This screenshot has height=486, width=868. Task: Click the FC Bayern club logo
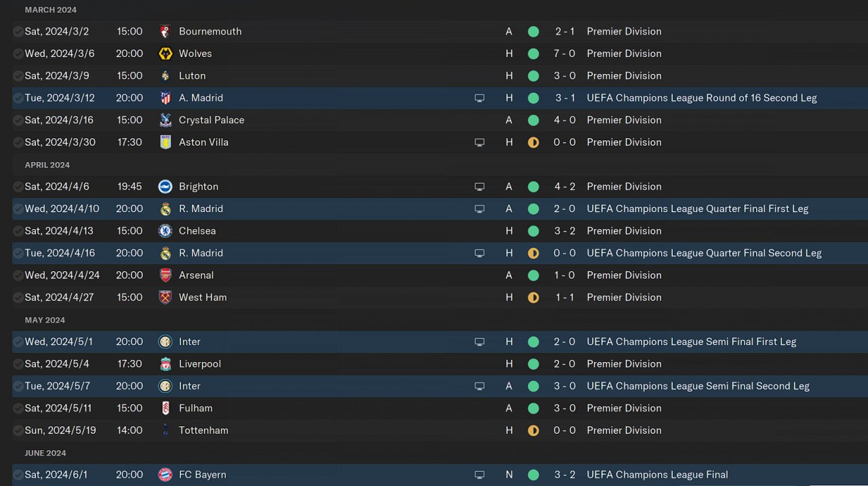pos(165,474)
